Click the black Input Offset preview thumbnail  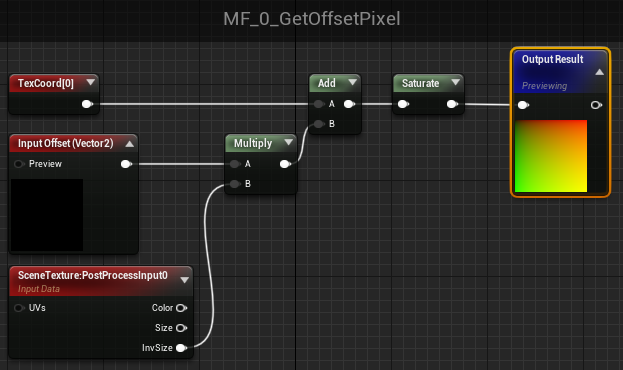tap(47, 215)
